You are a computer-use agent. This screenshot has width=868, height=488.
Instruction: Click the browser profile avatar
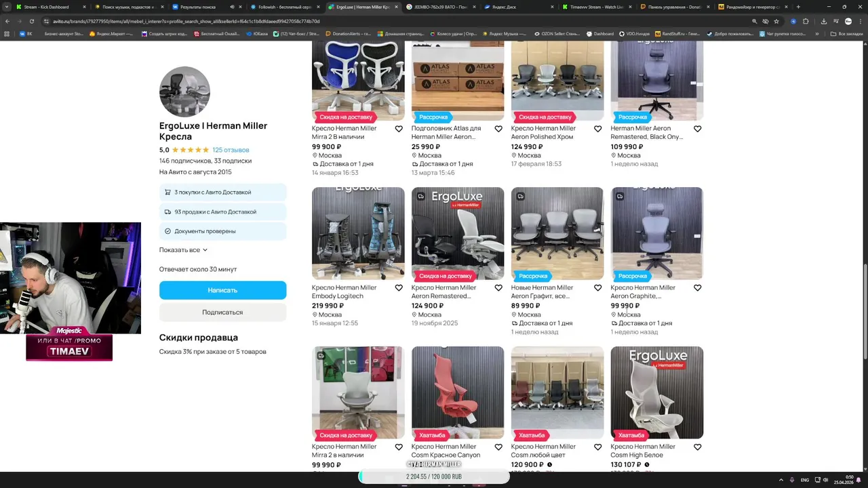(848, 21)
